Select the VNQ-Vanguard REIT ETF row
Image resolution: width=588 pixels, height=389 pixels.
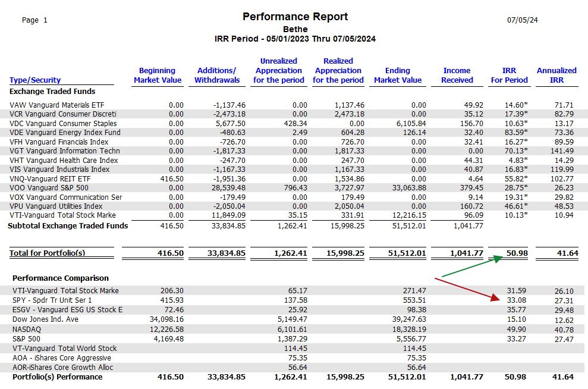coord(294,178)
